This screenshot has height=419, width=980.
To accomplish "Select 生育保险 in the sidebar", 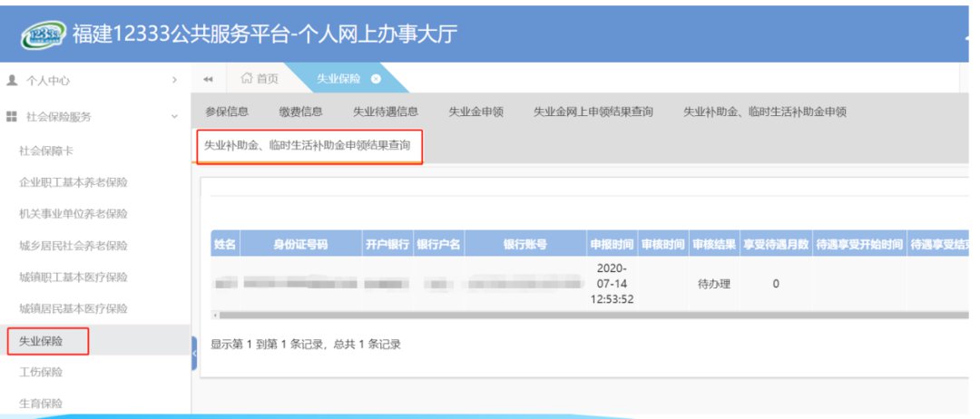I will (x=41, y=404).
